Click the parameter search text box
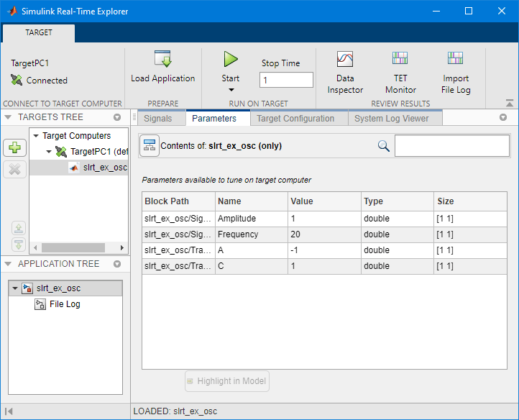This screenshot has height=420, width=519. pos(452,145)
